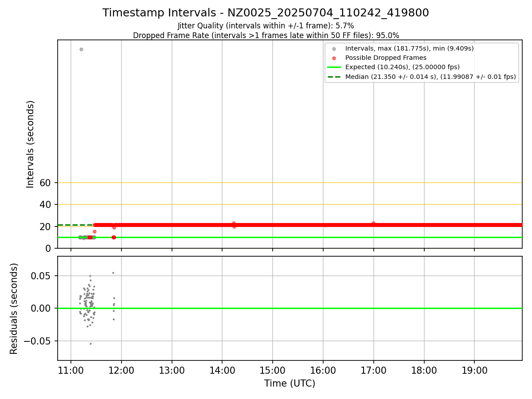Click the 12:00 time tick label

pos(121,371)
